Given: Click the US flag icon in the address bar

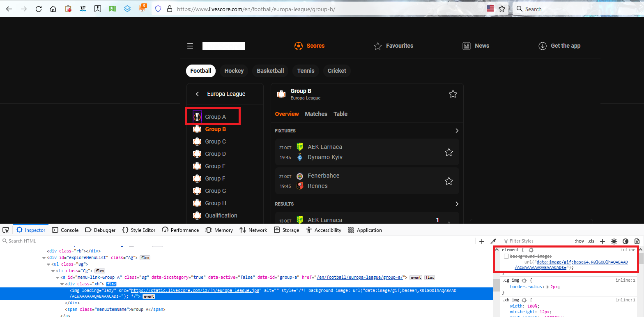Looking at the screenshot, I should pos(490,9).
